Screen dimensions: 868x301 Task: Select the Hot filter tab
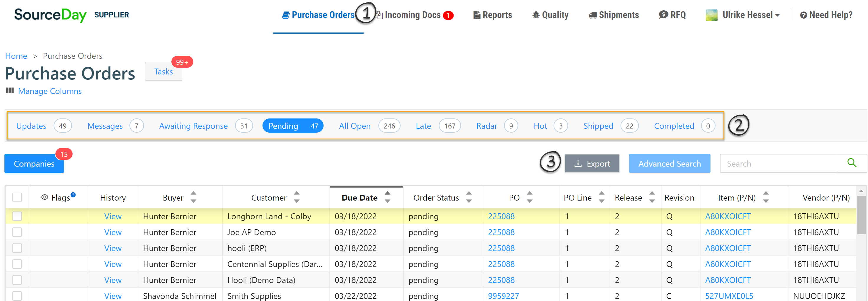coord(550,126)
